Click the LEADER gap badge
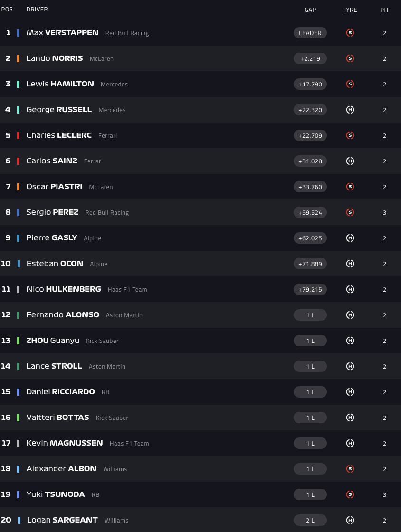Viewport: 401px width, 532px height. tap(310, 33)
